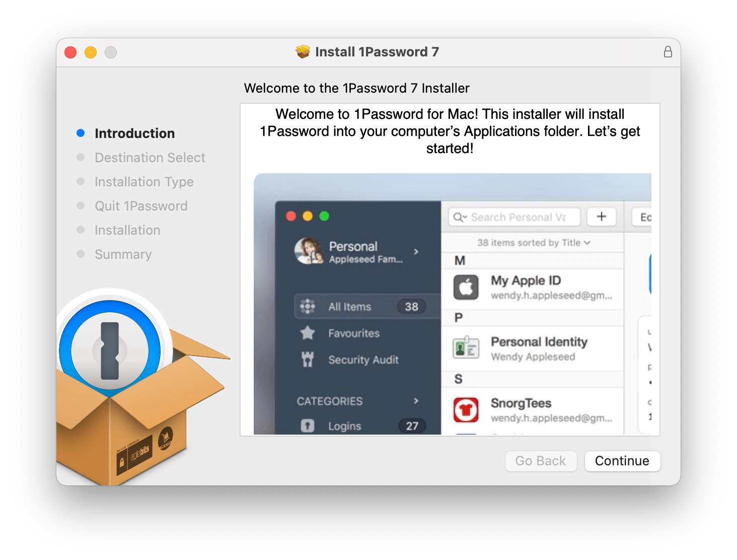The image size is (737, 560).
Task: Click the 1Password app preview screenshot
Action: pos(452,304)
